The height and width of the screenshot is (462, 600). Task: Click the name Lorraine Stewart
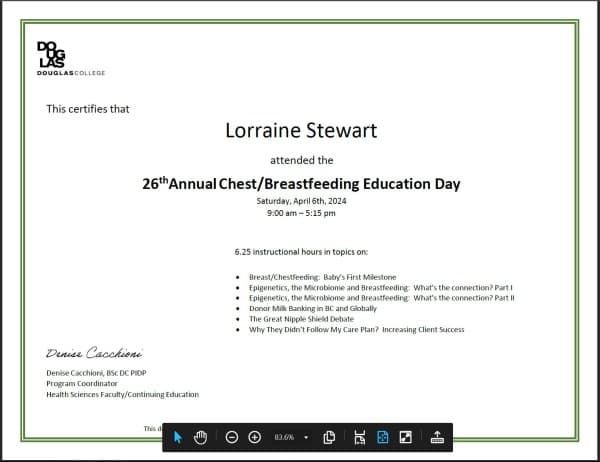301,131
